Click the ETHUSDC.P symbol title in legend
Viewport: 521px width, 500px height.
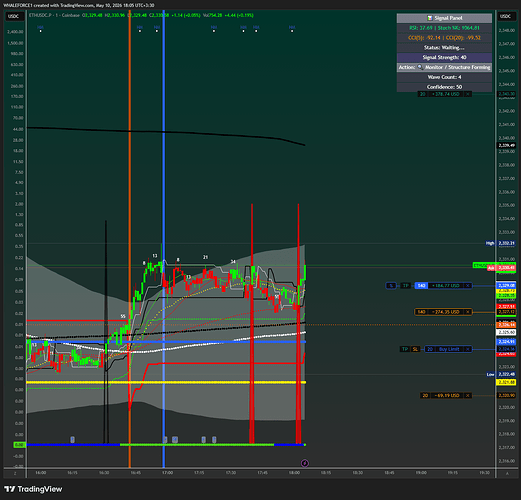40,15
